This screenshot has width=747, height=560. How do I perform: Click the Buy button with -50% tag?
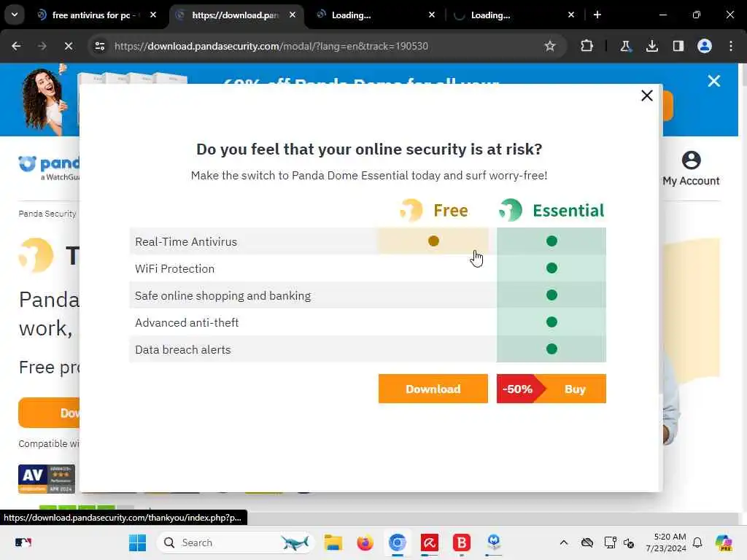(x=551, y=389)
